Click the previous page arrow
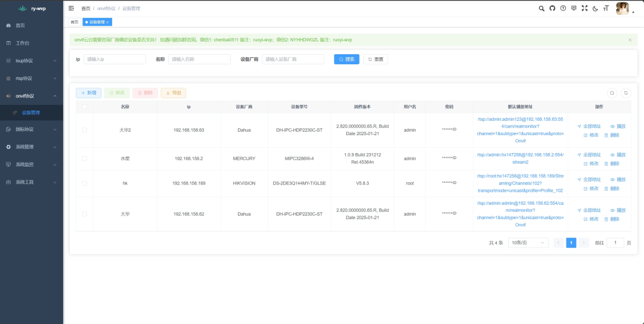 [x=559, y=243]
